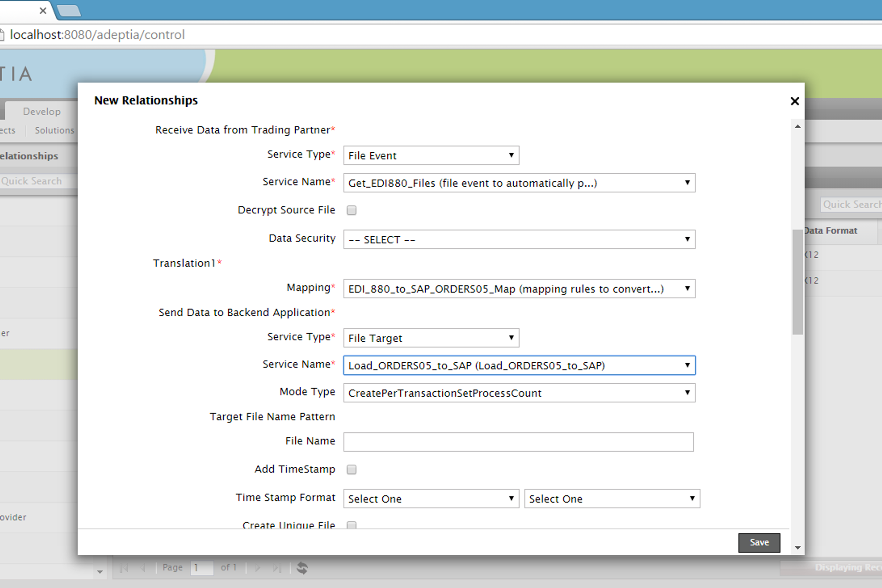Close the browser tab
The image size is (882, 588).
pyautogui.click(x=43, y=10)
